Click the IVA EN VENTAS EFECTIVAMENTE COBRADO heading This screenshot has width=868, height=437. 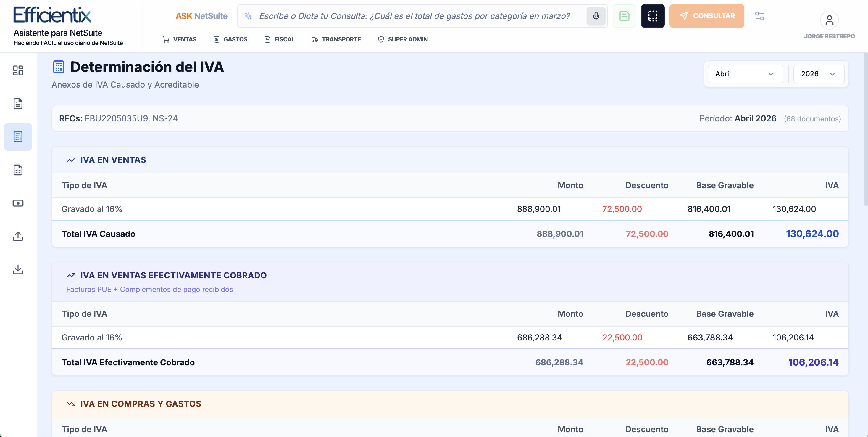point(173,275)
